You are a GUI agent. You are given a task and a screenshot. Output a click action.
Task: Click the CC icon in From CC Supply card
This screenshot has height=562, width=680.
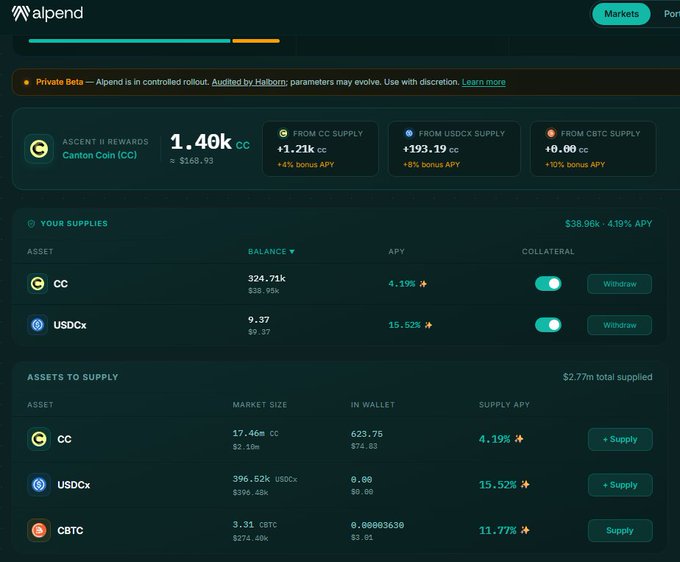coord(283,133)
